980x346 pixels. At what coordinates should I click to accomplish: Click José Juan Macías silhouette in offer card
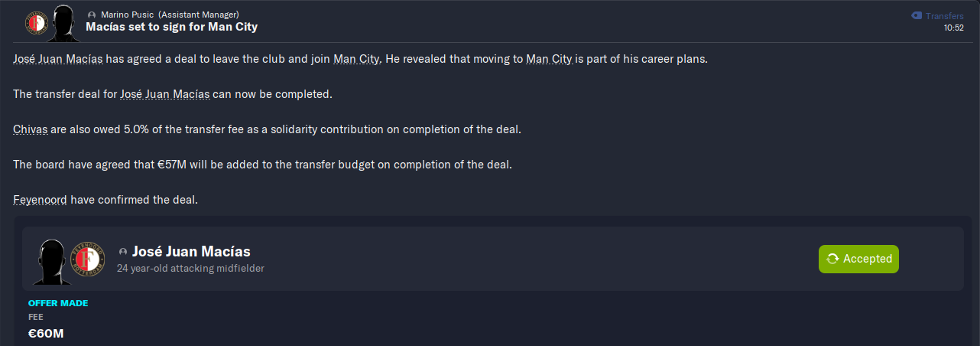tap(52, 260)
